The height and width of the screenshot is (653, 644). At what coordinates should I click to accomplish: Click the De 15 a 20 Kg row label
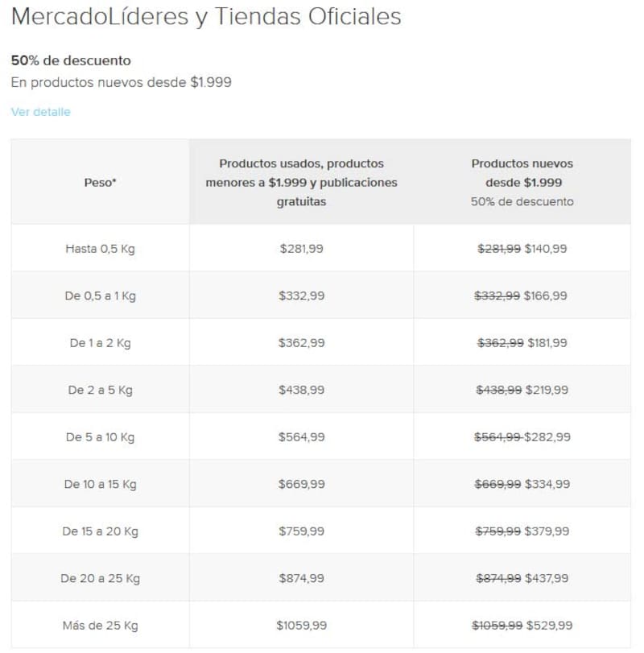pyautogui.click(x=100, y=531)
